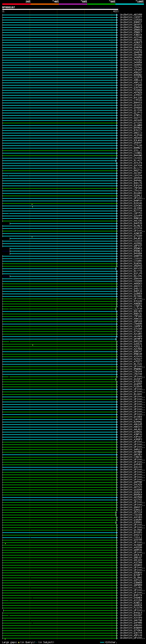The height and width of the screenshot is (644, 146).
Task: Select the UniRef100_A1D901 hit label
Action: 131,244
